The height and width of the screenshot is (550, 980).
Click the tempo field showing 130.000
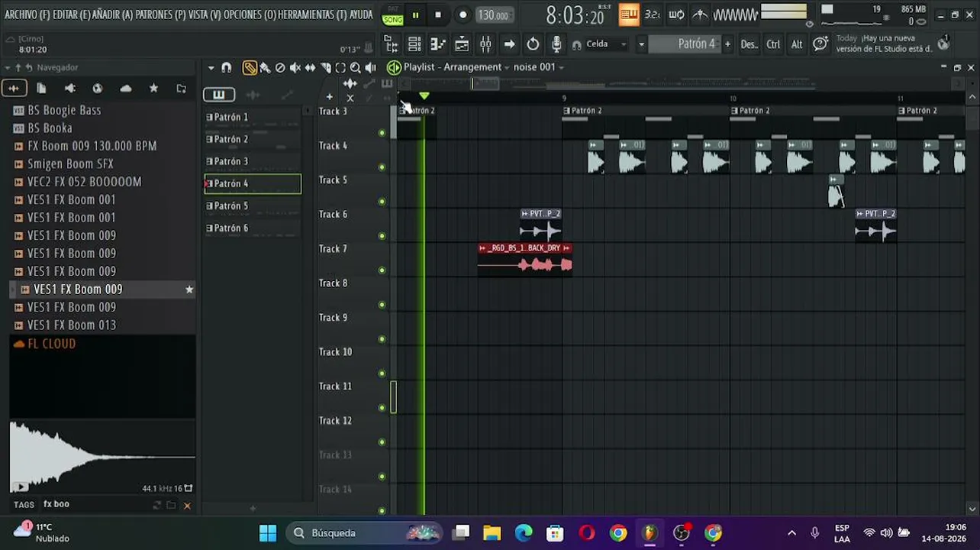click(493, 15)
